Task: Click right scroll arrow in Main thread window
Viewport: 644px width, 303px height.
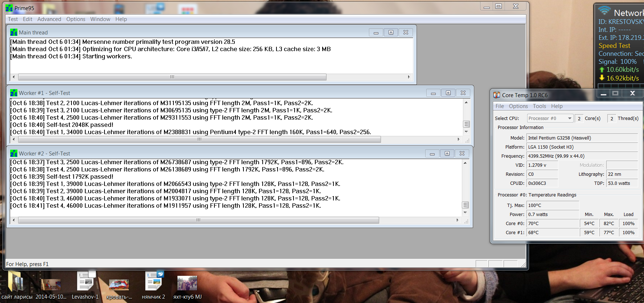Action: click(x=409, y=77)
